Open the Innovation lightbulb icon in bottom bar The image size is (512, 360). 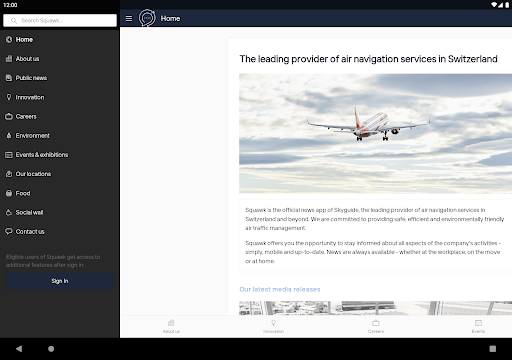tap(273, 323)
